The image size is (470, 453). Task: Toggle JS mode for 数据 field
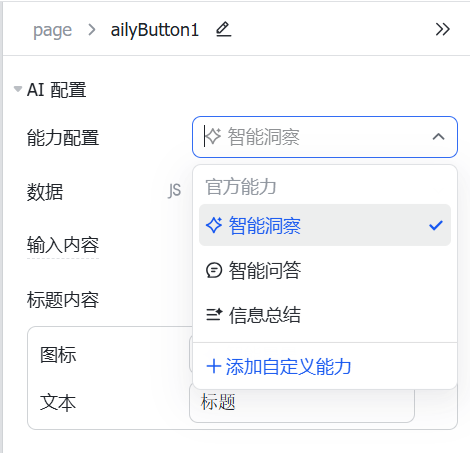click(x=174, y=191)
